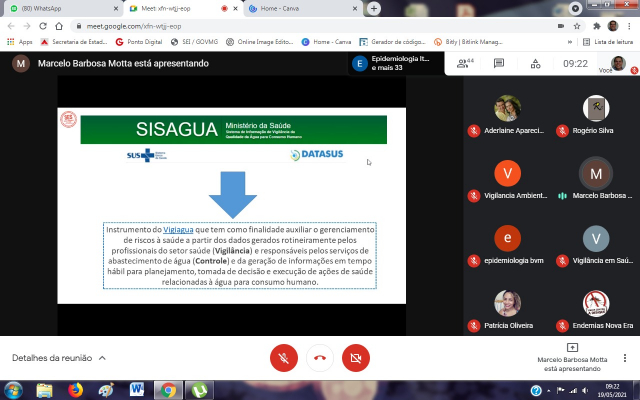This screenshot has height=400, width=640.
Task: Click the Vigiagua hyperlink in slide
Action: [x=178, y=229]
